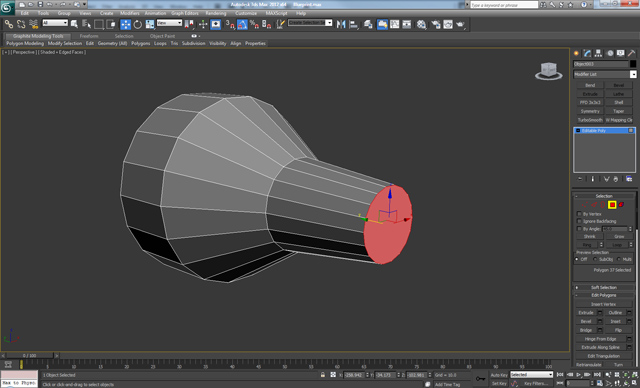Switch to the Object Paint ribbon tab

tap(162, 36)
